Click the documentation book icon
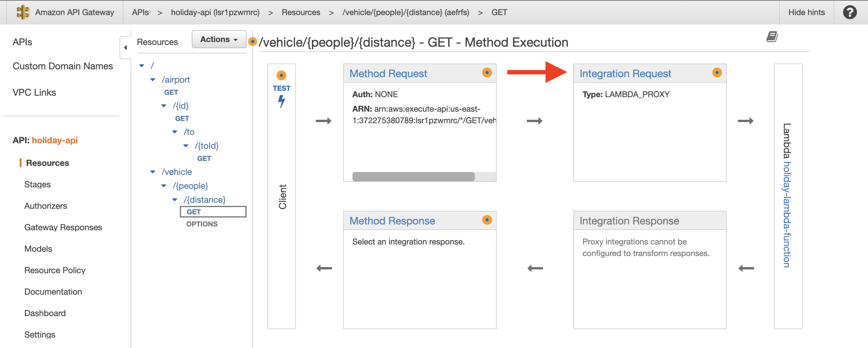This screenshot has width=868, height=348. pos(772,36)
